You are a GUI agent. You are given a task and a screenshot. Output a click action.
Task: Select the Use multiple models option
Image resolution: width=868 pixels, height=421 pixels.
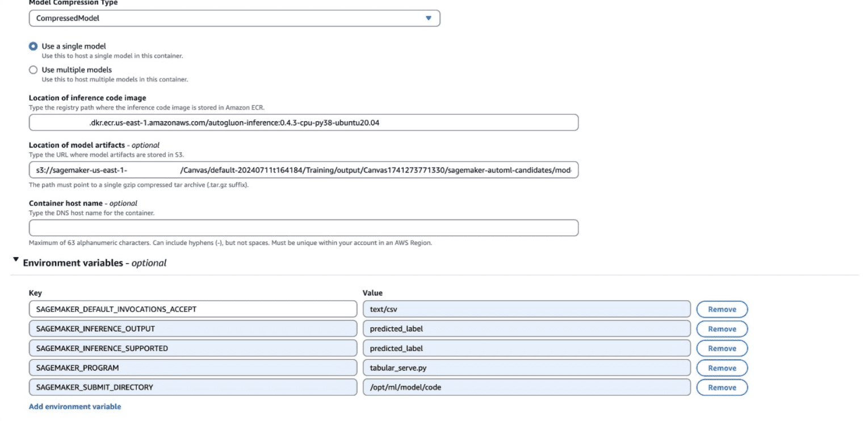(32, 69)
